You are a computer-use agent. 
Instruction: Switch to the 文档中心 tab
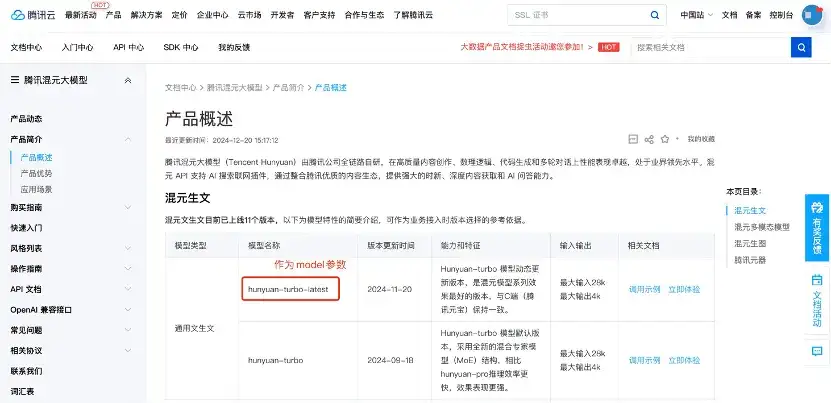point(27,47)
